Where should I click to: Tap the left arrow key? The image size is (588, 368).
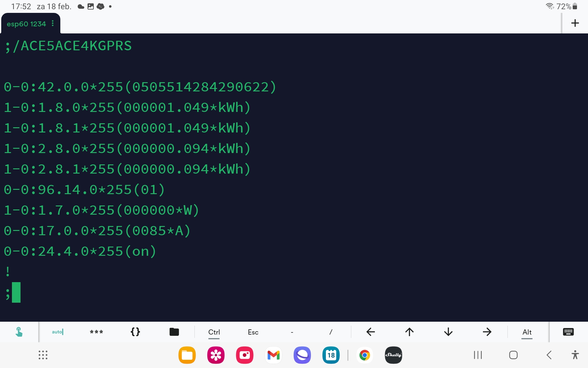tap(371, 332)
